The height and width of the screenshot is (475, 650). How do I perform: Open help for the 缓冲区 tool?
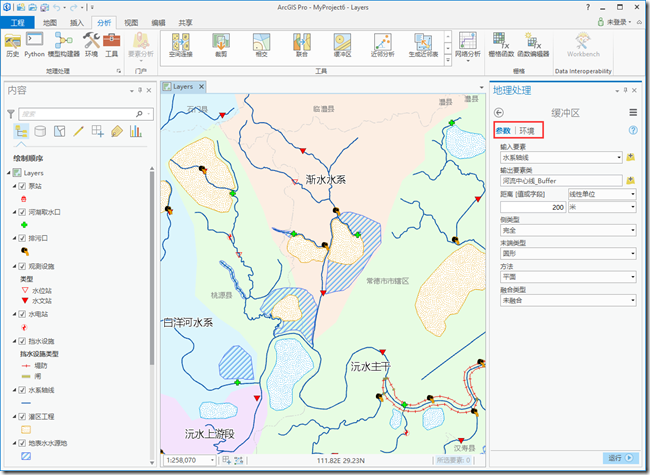633,130
